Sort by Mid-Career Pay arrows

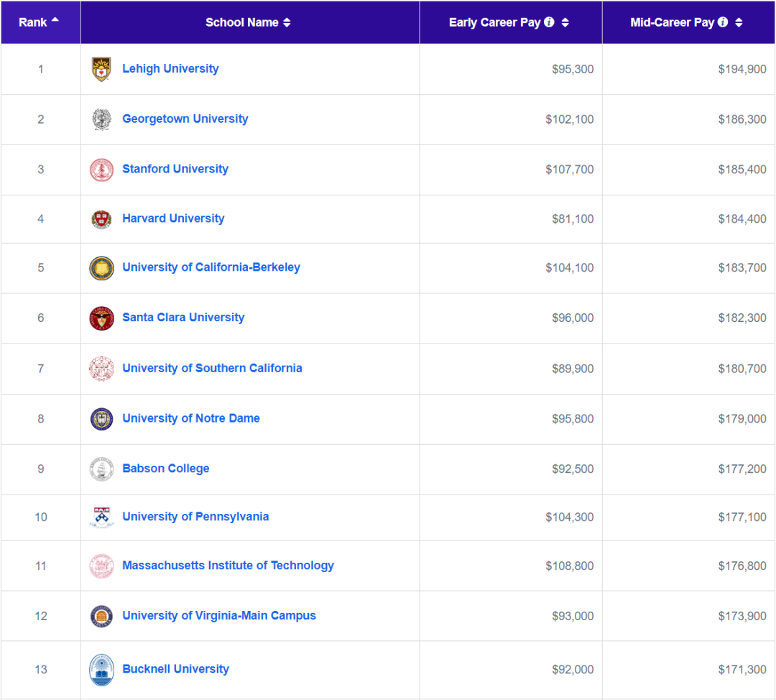(739, 23)
